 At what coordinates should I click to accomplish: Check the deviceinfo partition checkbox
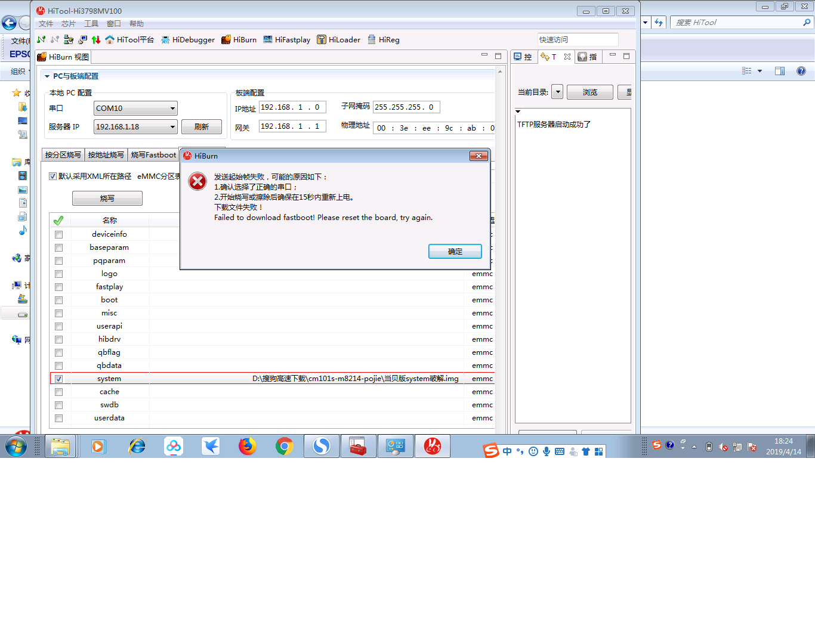[58, 234]
